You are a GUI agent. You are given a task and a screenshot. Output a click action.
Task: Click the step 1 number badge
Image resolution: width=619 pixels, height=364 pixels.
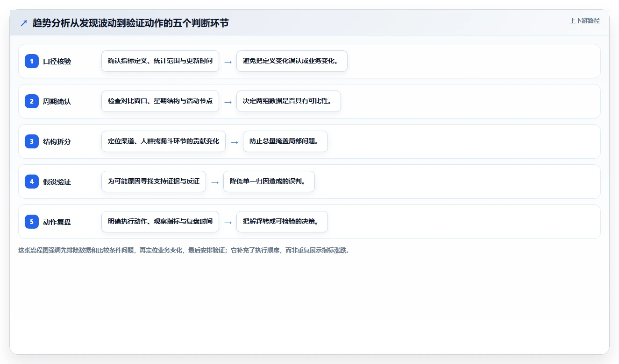tap(32, 61)
